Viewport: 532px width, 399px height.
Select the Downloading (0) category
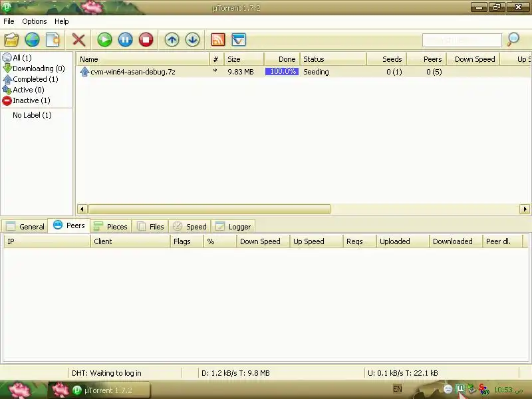[x=34, y=68]
